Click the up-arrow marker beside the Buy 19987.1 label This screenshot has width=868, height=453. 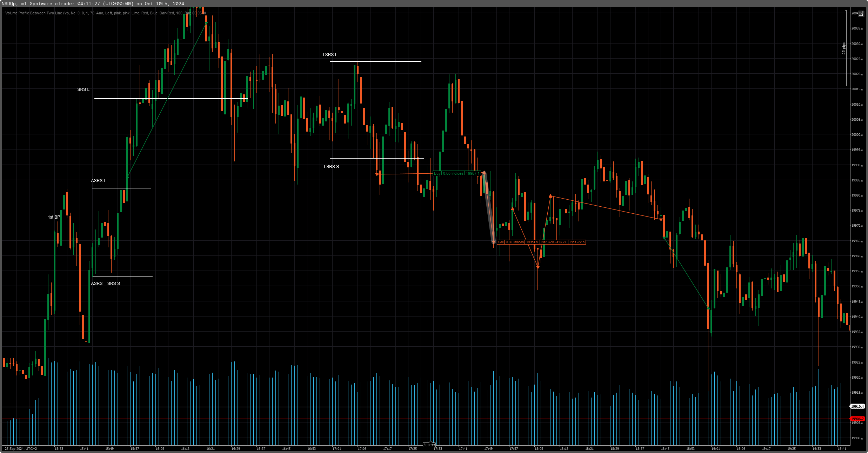click(x=484, y=173)
